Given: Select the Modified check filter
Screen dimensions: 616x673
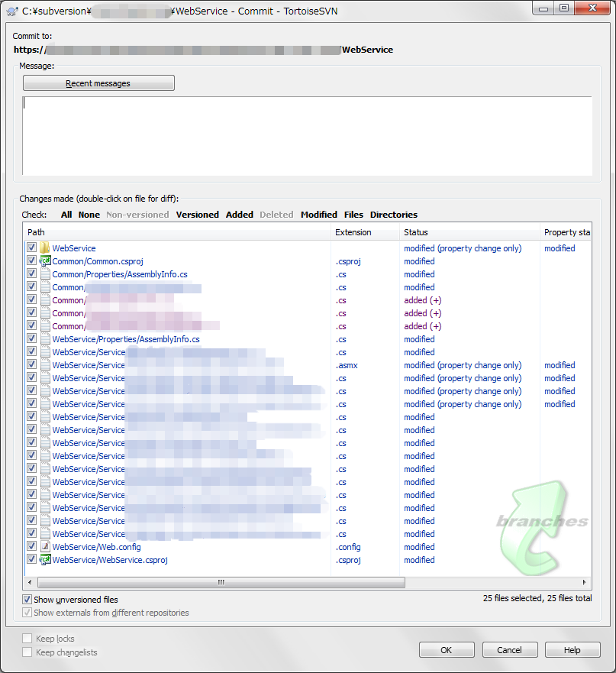Looking at the screenshot, I should [x=318, y=215].
